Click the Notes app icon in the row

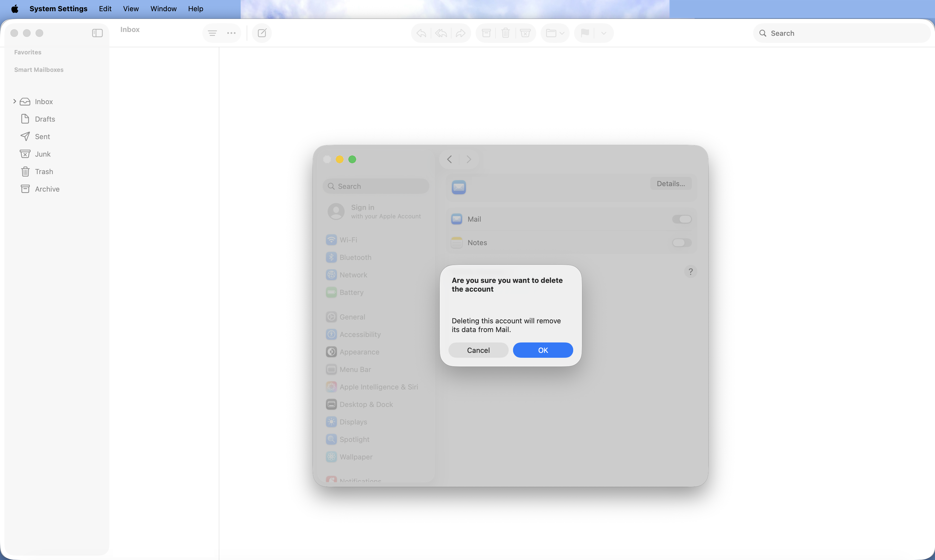(x=457, y=243)
